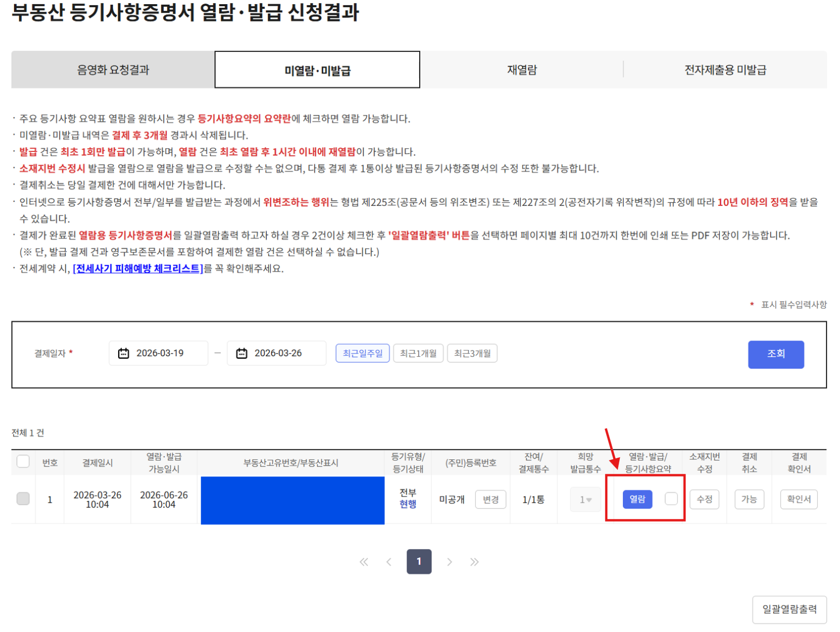Screen dimensions: 840x632
Task: Open the end date calendar picker
Action: point(241,353)
